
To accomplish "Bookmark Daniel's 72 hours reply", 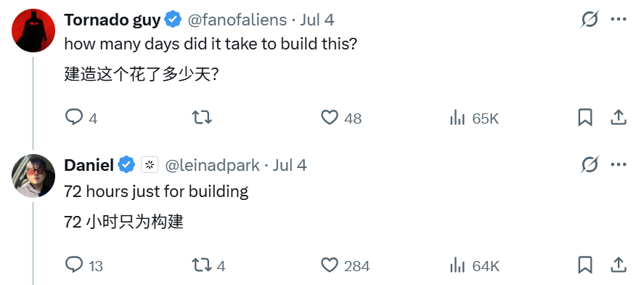I will pos(585,265).
